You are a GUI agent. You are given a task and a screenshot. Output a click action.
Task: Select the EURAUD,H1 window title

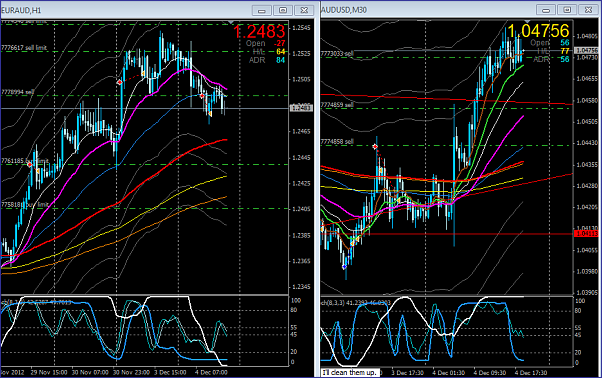pyautogui.click(x=22, y=10)
